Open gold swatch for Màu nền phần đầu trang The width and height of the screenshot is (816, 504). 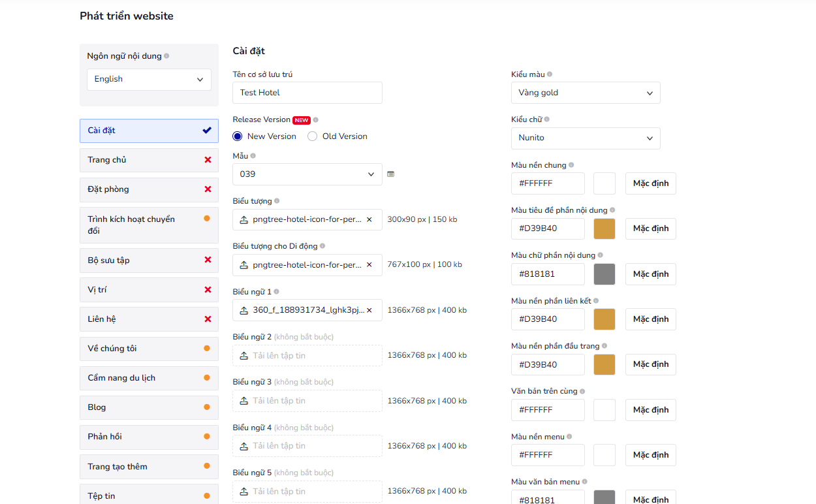coord(604,364)
